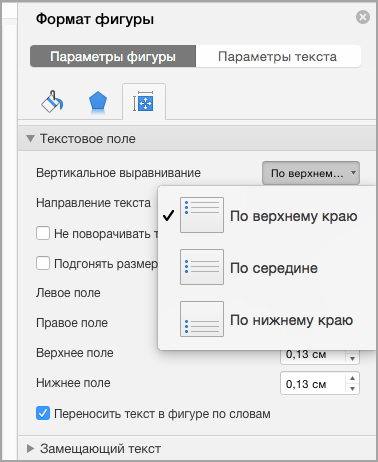Open the Вертикальное выравнивание dropdown
The width and height of the screenshot is (378, 462).
311,173
